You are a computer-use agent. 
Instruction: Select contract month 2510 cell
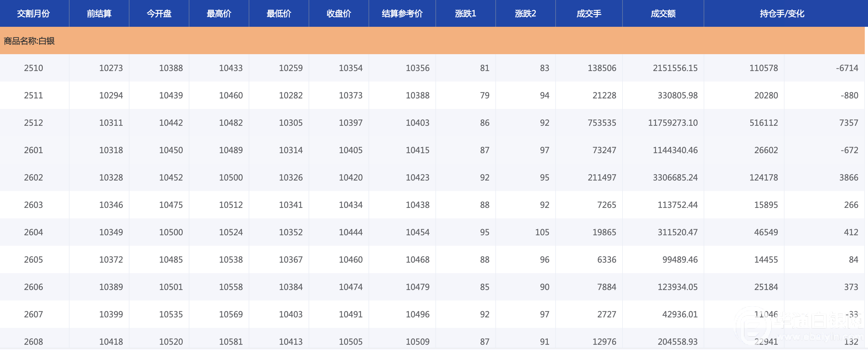coord(33,68)
